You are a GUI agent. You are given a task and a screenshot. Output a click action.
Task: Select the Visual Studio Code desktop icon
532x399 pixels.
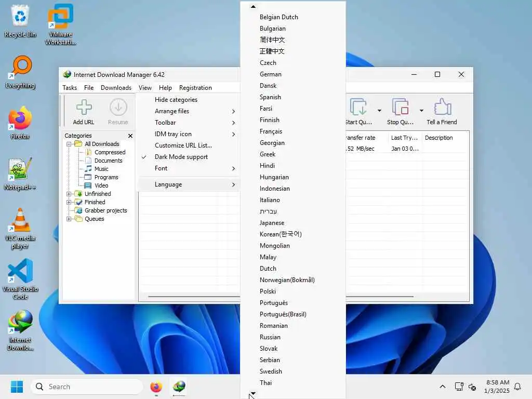(x=20, y=279)
